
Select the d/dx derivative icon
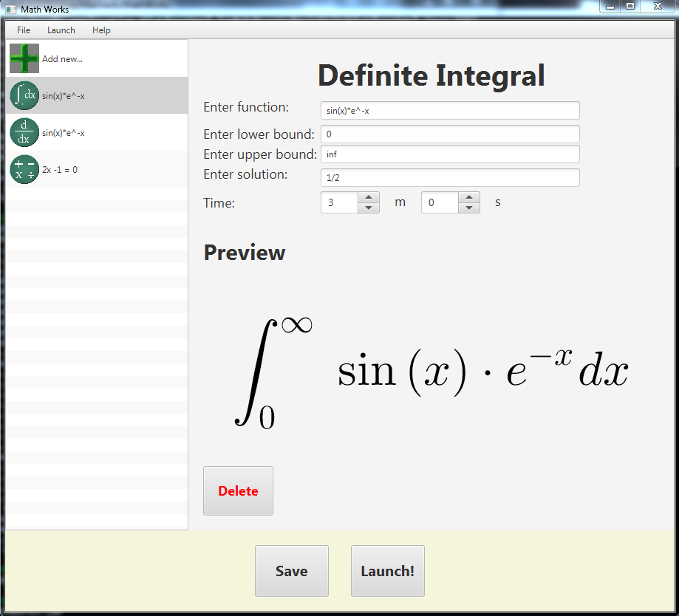click(24, 132)
